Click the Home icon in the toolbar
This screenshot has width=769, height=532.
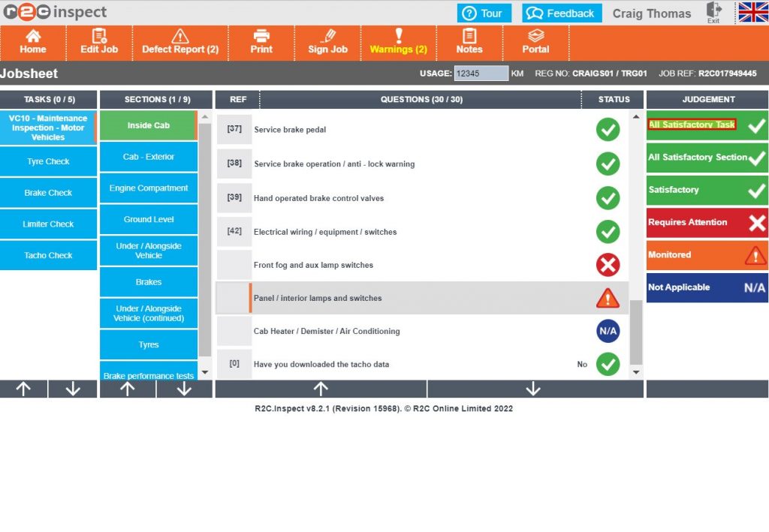[33, 44]
